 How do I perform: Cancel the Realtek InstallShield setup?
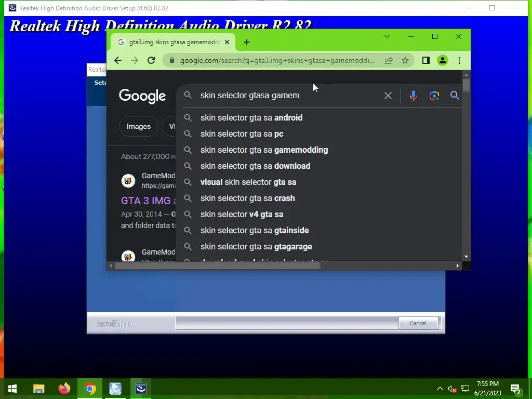(x=418, y=323)
